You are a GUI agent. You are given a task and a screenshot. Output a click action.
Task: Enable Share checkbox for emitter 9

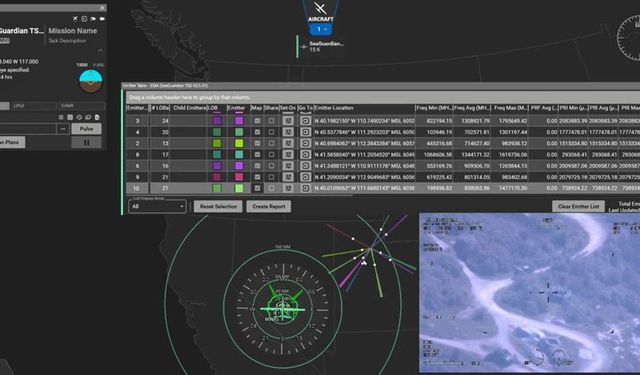271,177
